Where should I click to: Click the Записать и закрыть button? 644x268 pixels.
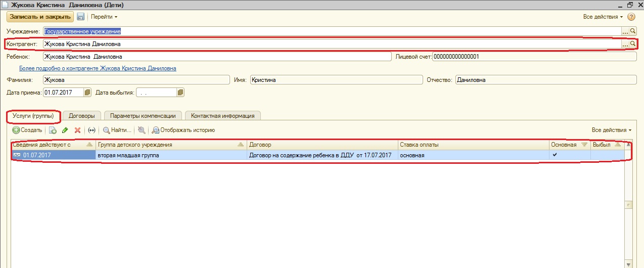[x=40, y=17]
